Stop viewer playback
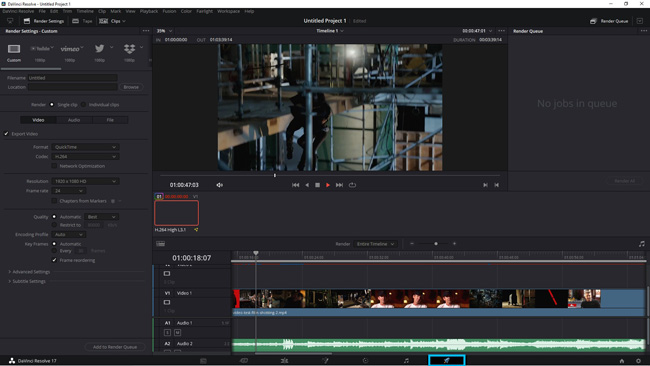650x366 pixels. [x=318, y=185]
